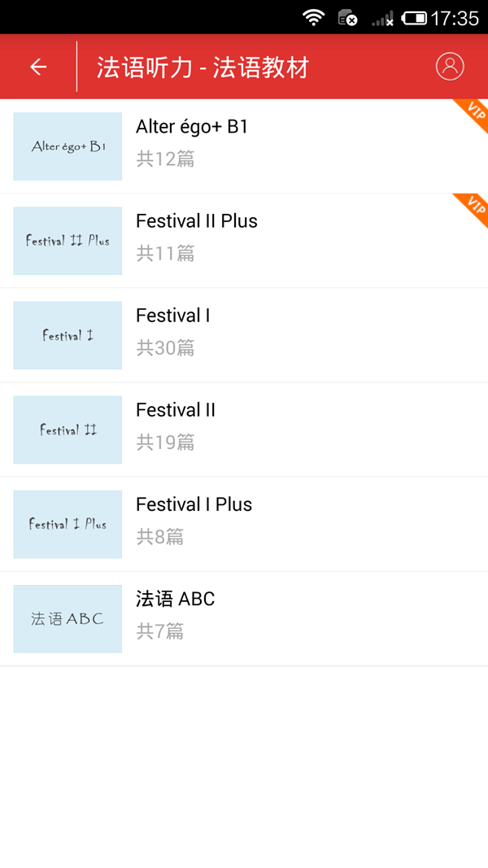Image resolution: width=488 pixels, height=868 pixels.
Task: Open the Alter égo+ B1 thumbnail
Action: coord(68,146)
